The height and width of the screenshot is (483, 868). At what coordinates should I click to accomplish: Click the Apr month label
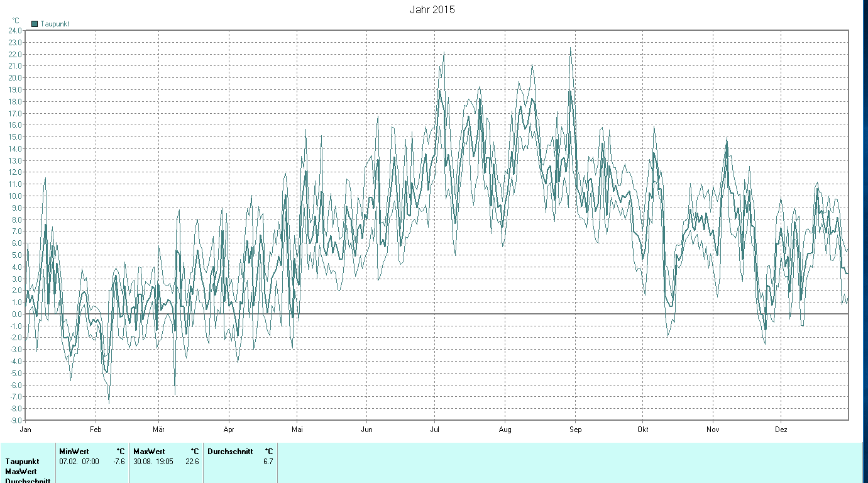point(229,430)
